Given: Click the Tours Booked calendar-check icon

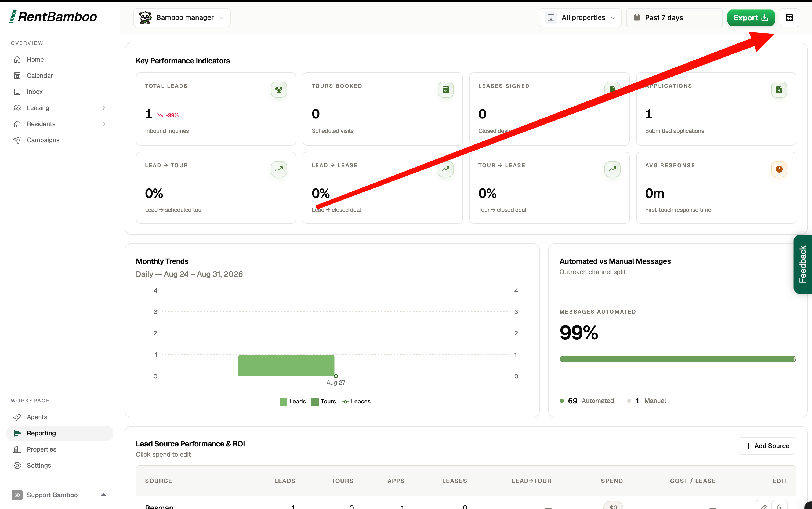Looking at the screenshot, I should pyautogui.click(x=445, y=90).
